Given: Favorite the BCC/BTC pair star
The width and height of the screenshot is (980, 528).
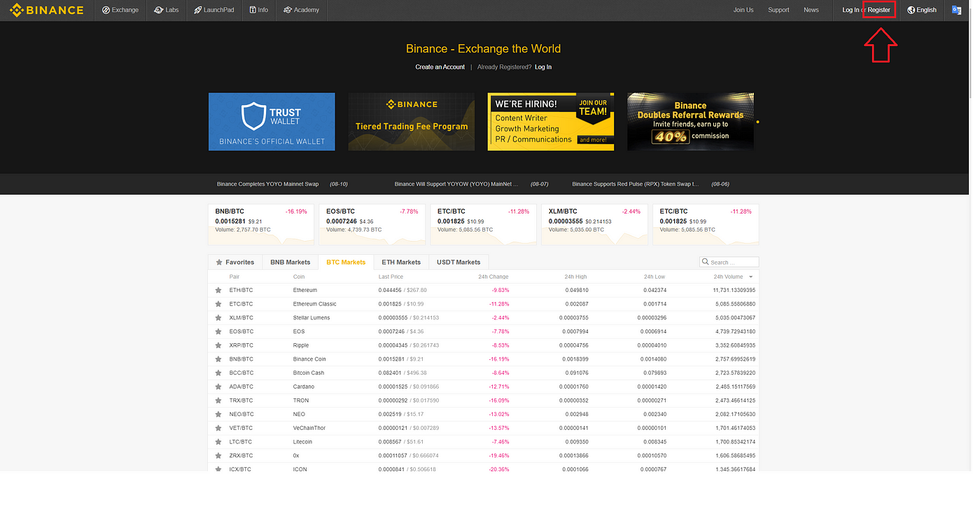Looking at the screenshot, I should (x=218, y=373).
